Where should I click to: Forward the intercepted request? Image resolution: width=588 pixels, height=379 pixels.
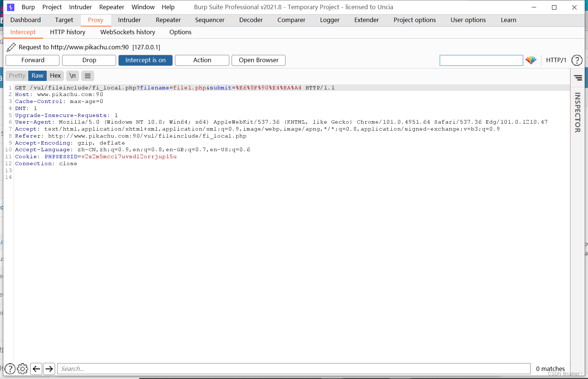click(33, 60)
